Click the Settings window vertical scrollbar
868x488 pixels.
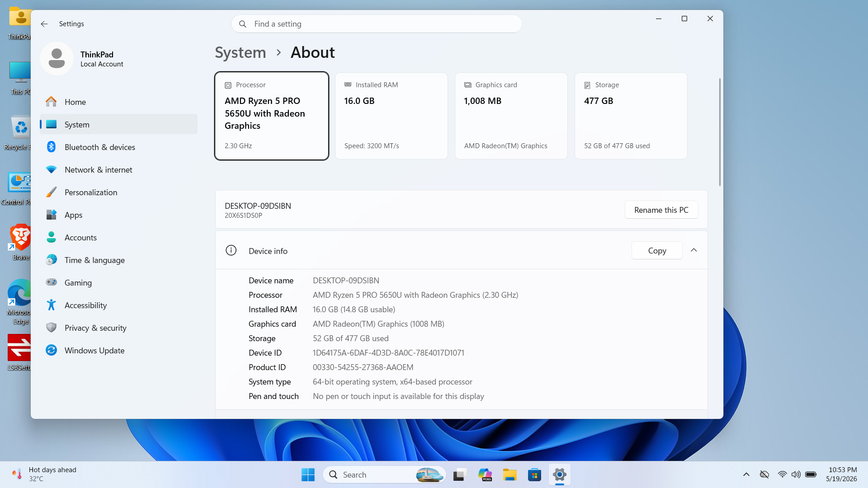point(720,132)
